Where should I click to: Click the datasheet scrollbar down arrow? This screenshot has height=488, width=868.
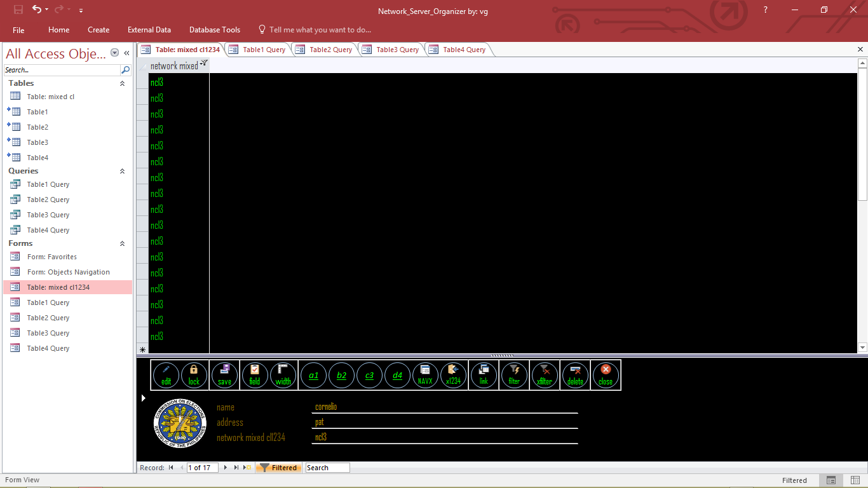[862, 348]
